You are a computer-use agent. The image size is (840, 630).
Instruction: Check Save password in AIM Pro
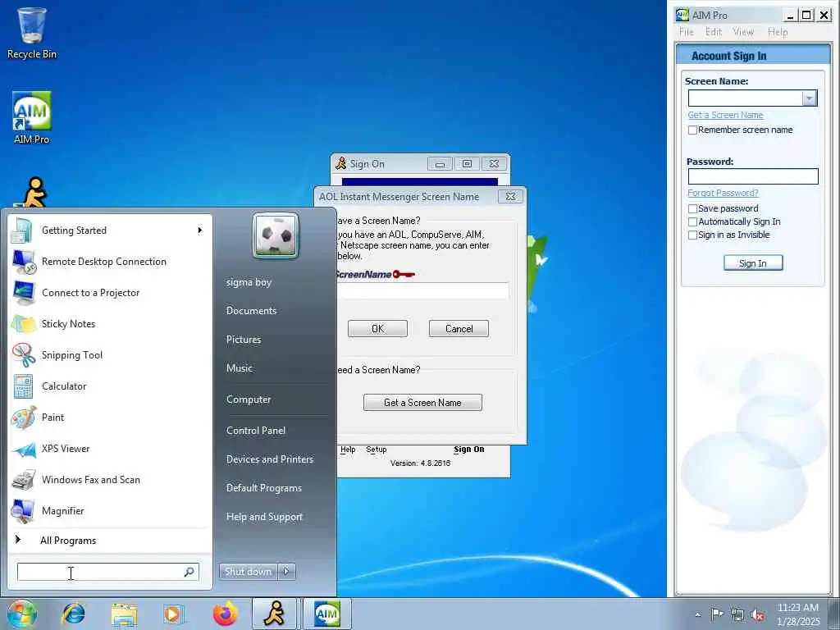pyautogui.click(x=692, y=208)
